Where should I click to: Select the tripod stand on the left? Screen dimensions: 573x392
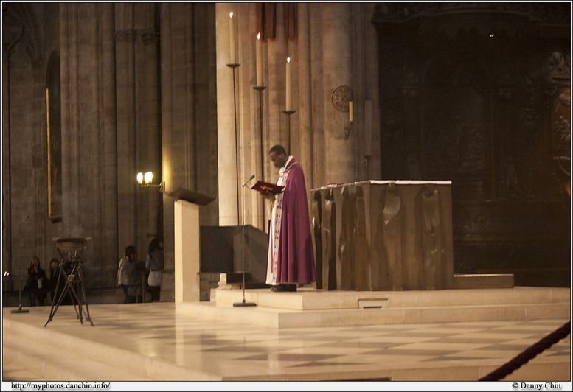tap(70, 280)
